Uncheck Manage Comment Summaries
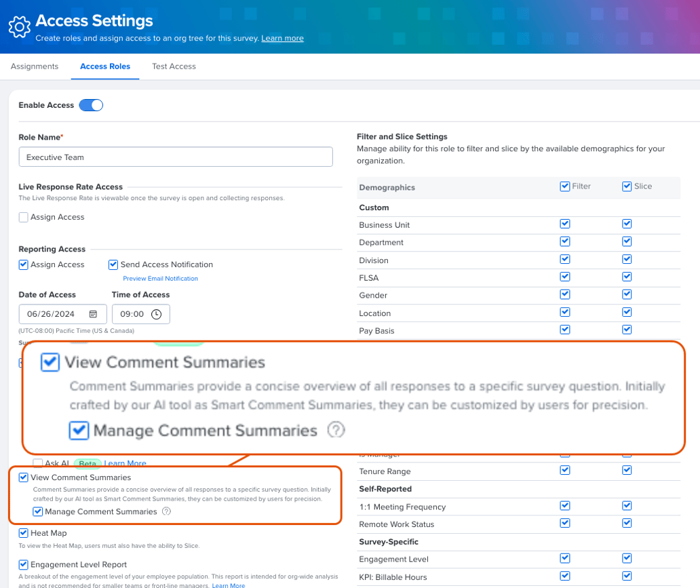The image size is (700, 588). [x=37, y=511]
